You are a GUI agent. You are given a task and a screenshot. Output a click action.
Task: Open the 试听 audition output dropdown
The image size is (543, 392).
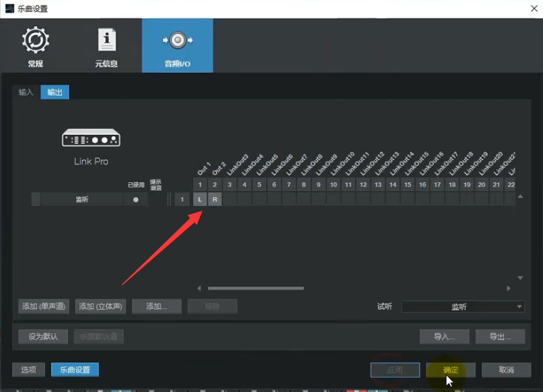point(463,306)
